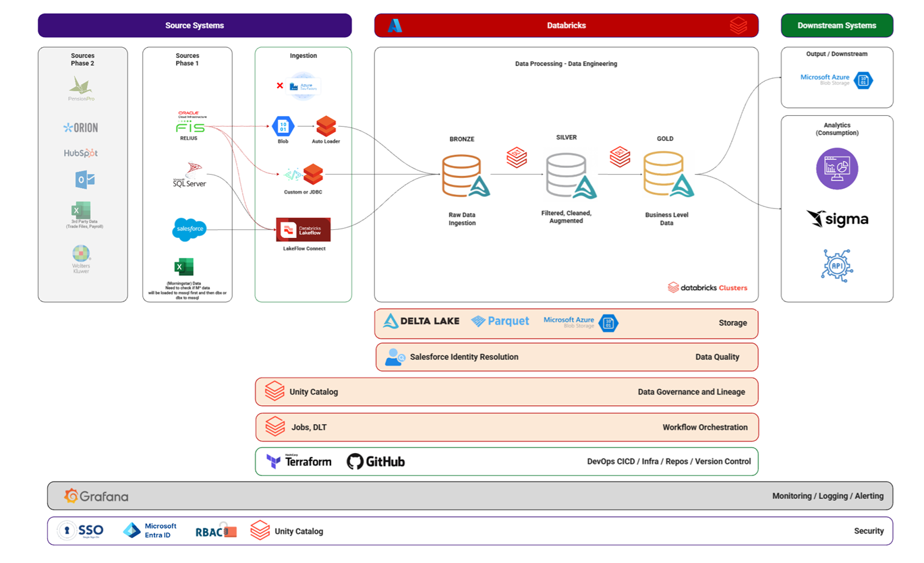Select the Microsoft SQL Server logo
924x563 pixels.
(190, 175)
